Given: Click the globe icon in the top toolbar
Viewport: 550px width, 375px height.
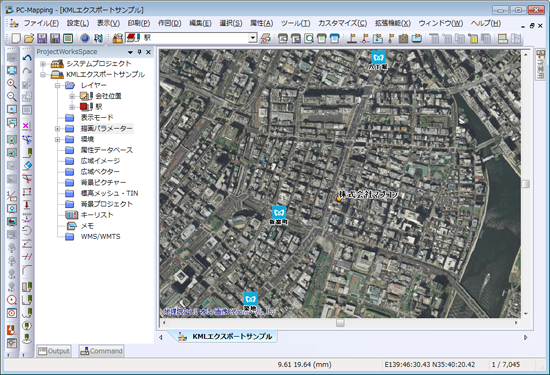Looking at the screenshot, I should point(85,38).
